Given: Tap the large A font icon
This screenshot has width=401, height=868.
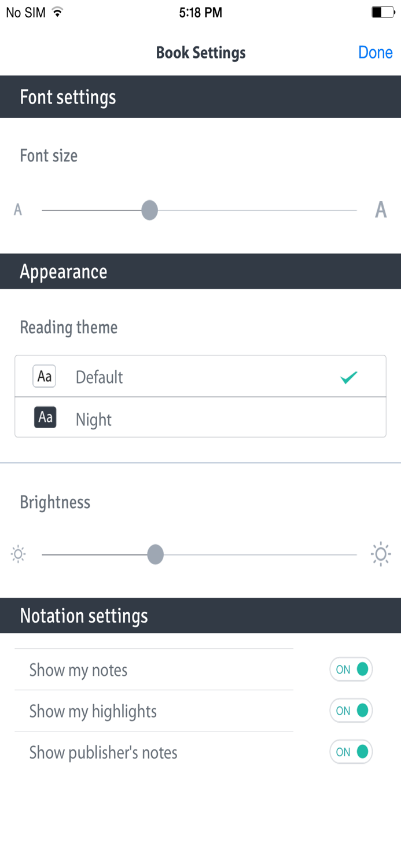Looking at the screenshot, I should click(380, 209).
